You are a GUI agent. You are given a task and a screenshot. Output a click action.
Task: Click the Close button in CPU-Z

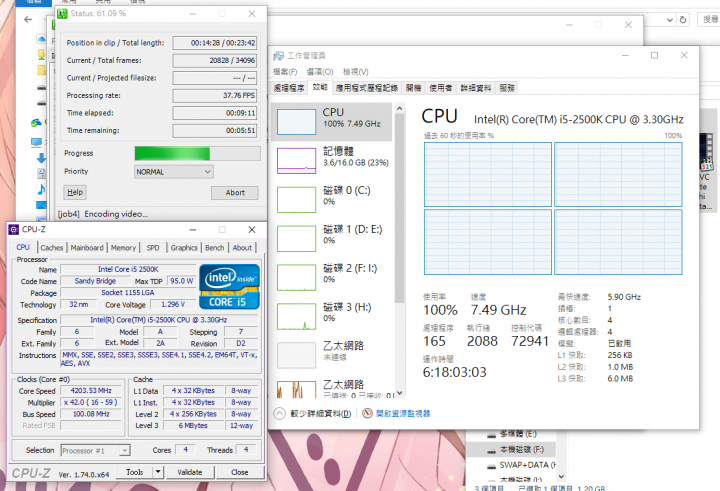click(240, 472)
